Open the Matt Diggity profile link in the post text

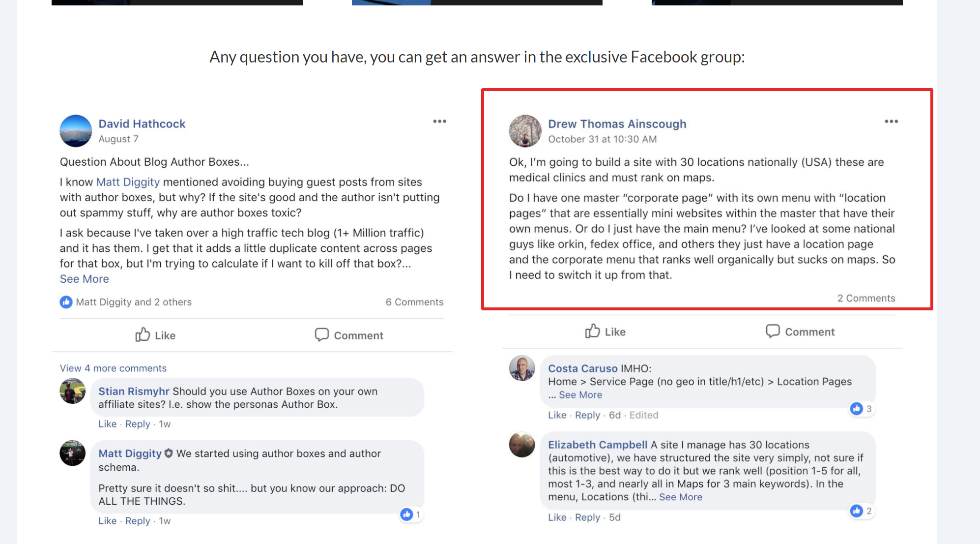(x=127, y=181)
